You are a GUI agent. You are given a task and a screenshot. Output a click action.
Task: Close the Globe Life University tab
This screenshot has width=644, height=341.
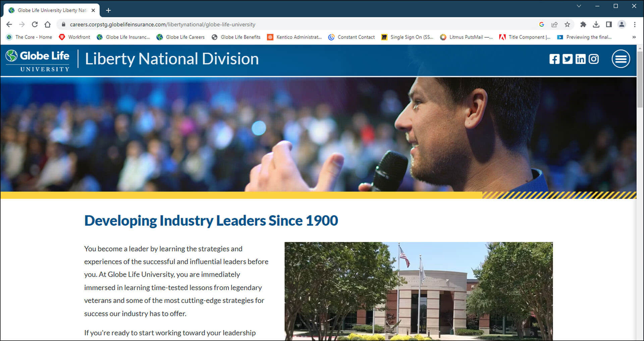pyautogui.click(x=93, y=10)
